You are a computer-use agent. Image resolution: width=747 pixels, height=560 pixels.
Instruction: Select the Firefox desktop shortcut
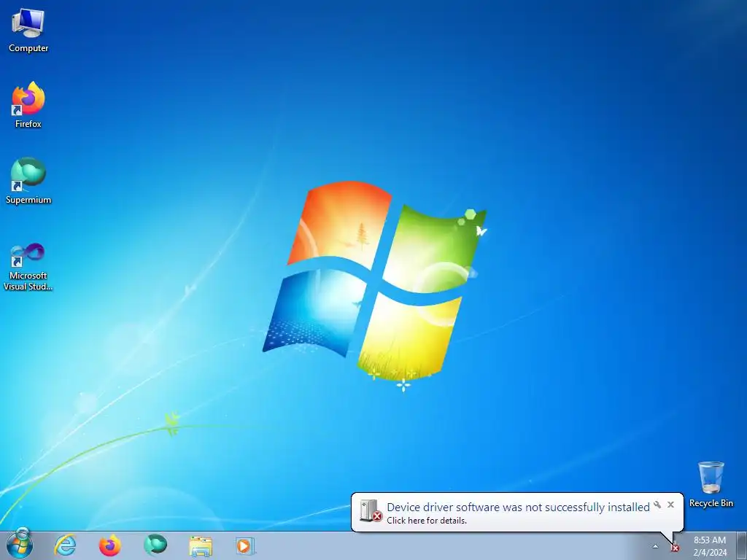point(28,105)
